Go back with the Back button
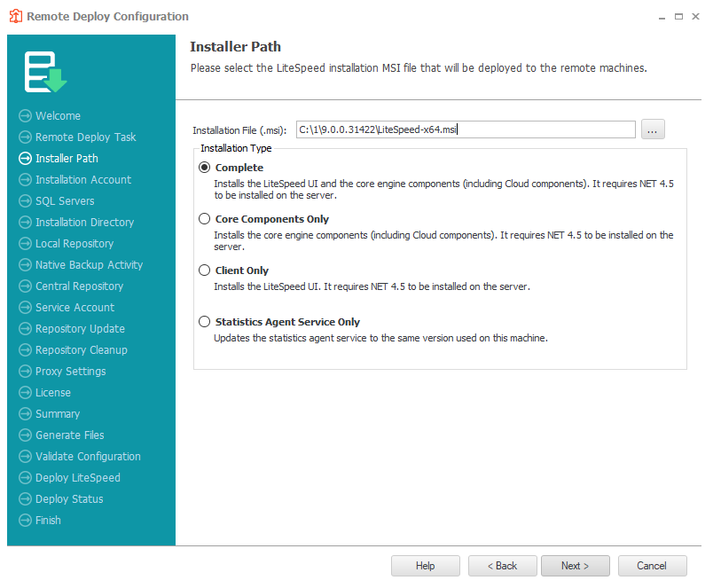The image size is (713, 588). (503, 566)
